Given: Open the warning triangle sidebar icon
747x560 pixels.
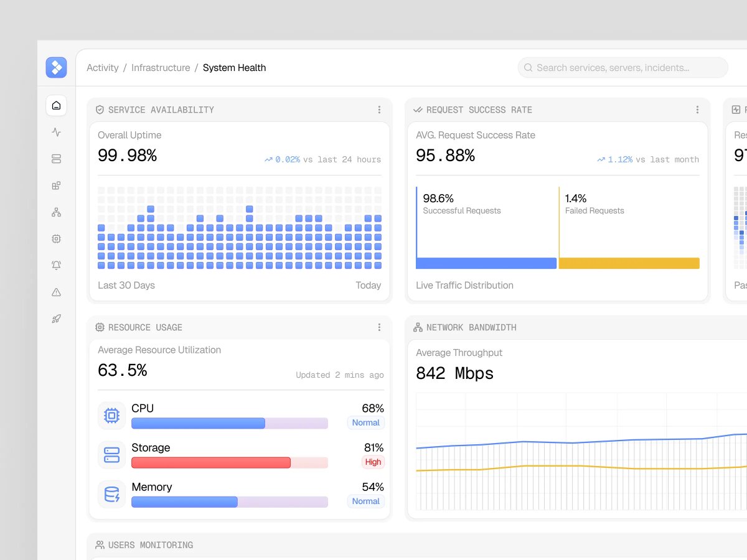Looking at the screenshot, I should click(x=56, y=292).
